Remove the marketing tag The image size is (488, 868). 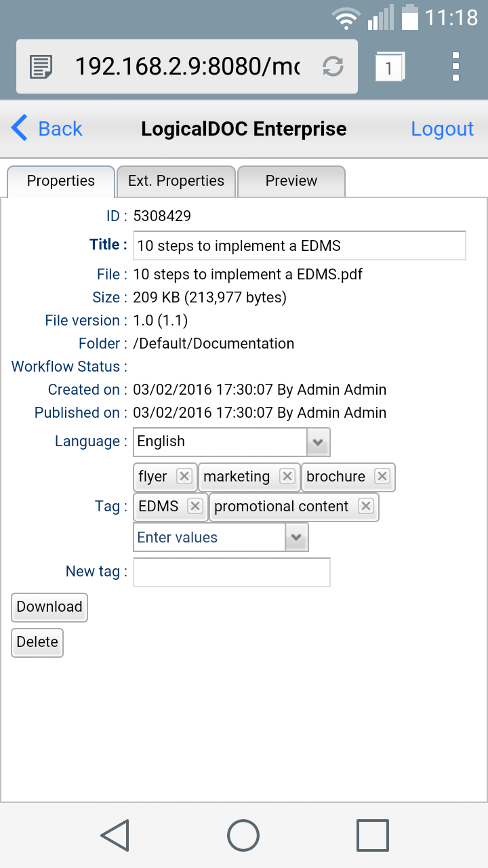287,477
